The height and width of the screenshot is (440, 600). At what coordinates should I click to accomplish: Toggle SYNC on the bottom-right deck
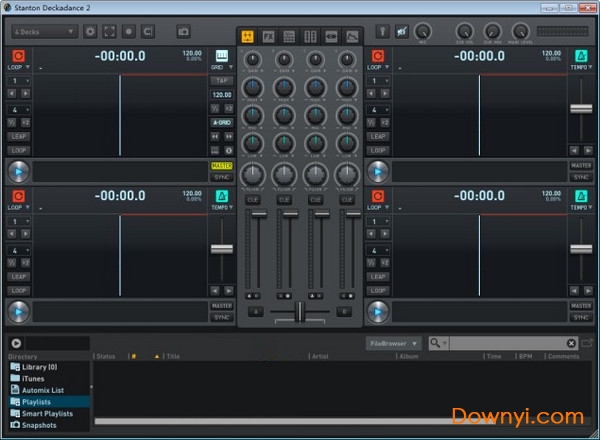click(x=581, y=317)
